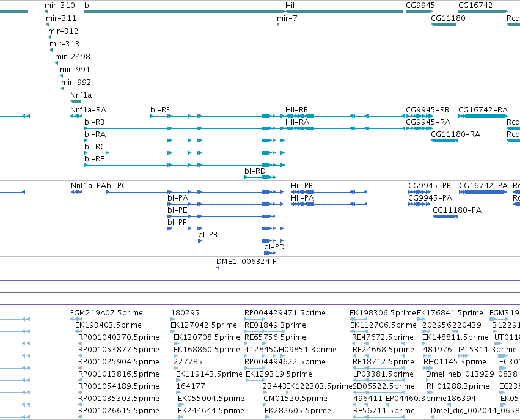
Task: Select the CG9945-RA transcript label
Action: (x=428, y=122)
